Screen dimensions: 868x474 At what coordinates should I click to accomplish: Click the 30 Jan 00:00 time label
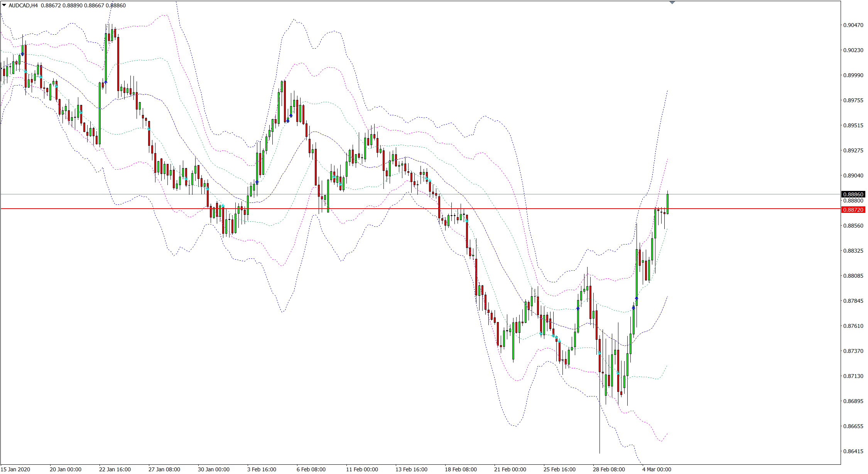[x=213, y=469]
